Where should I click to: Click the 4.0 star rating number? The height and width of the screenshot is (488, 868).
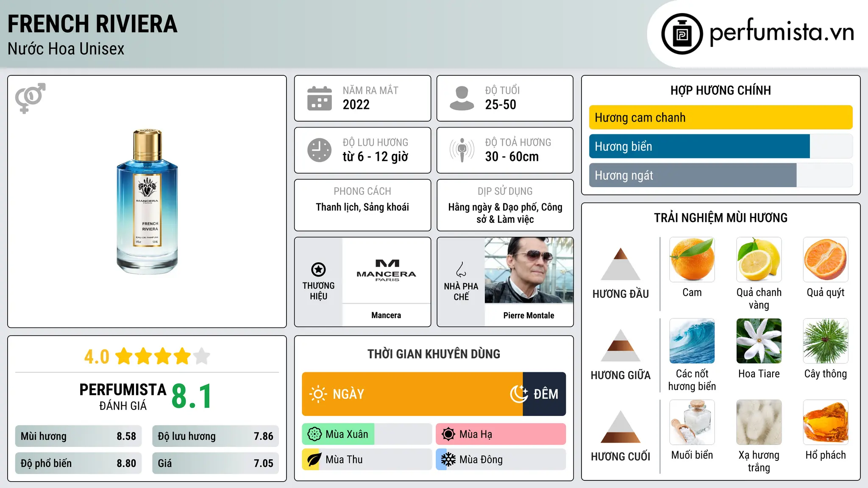97,357
